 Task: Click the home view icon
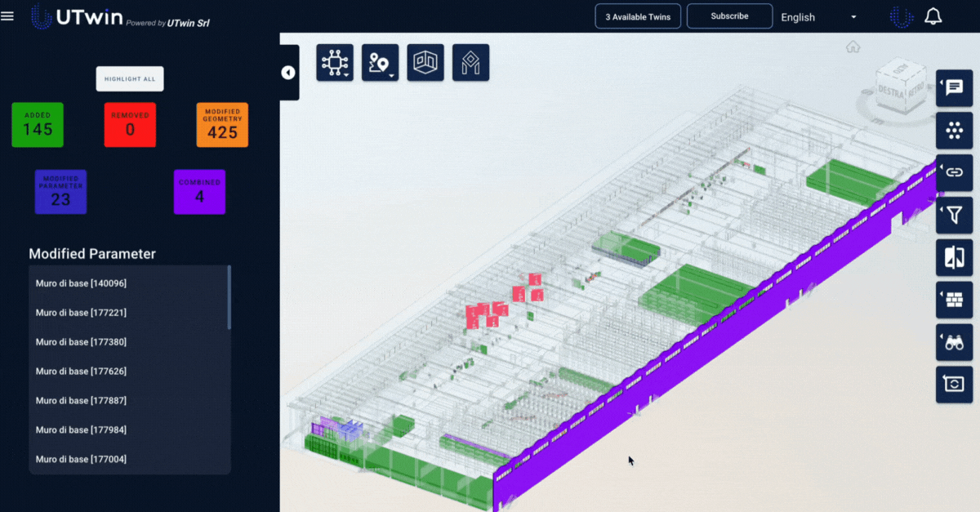click(853, 47)
